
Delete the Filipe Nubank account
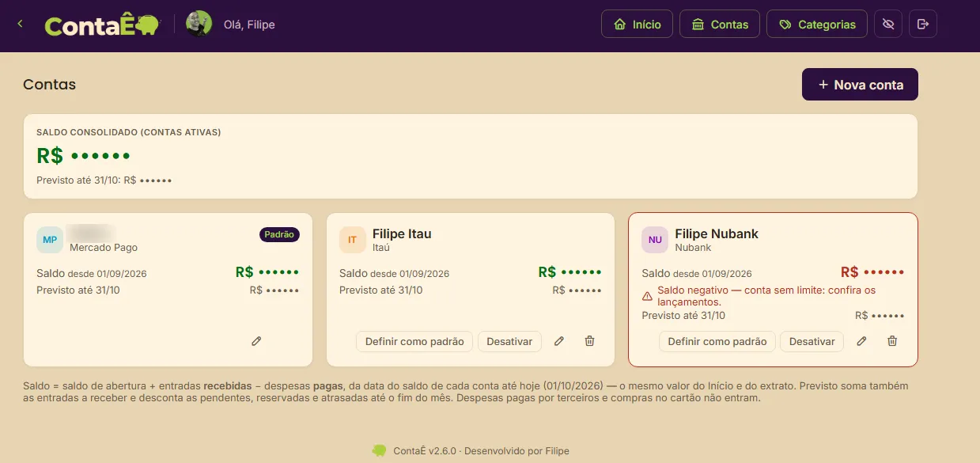892,341
